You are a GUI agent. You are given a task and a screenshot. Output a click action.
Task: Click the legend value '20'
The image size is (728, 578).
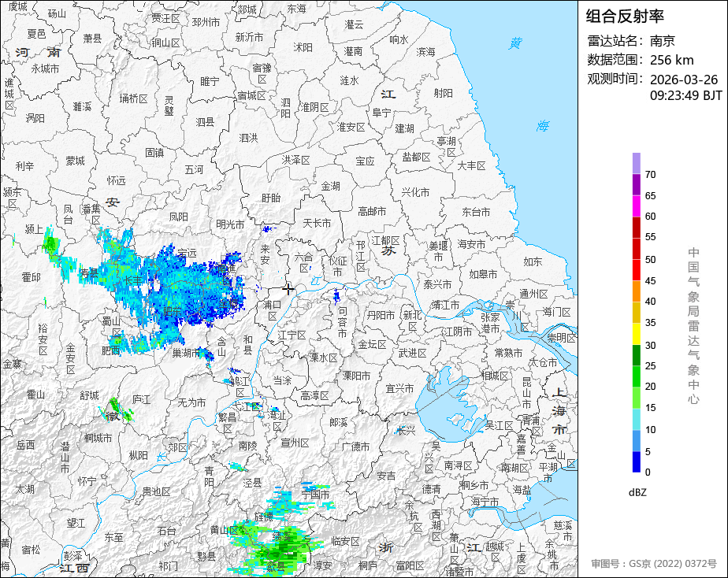(651, 387)
